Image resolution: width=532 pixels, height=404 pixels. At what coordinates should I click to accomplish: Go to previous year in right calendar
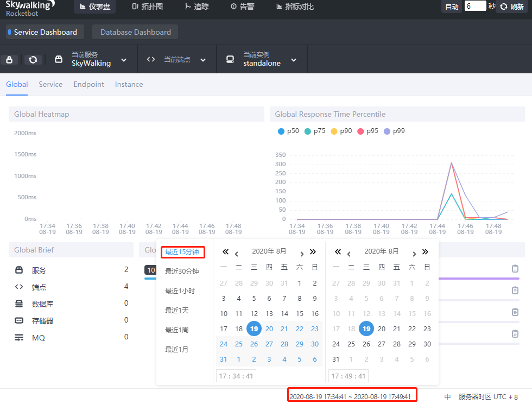tap(338, 251)
